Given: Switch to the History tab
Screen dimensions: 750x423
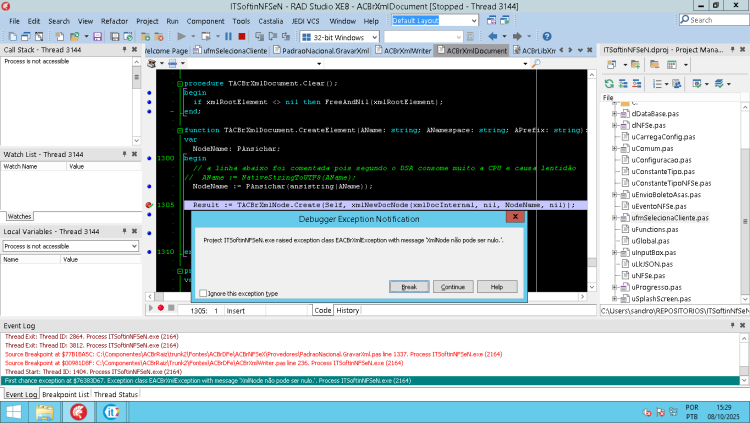Looking at the screenshot, I should click(348, 310).
